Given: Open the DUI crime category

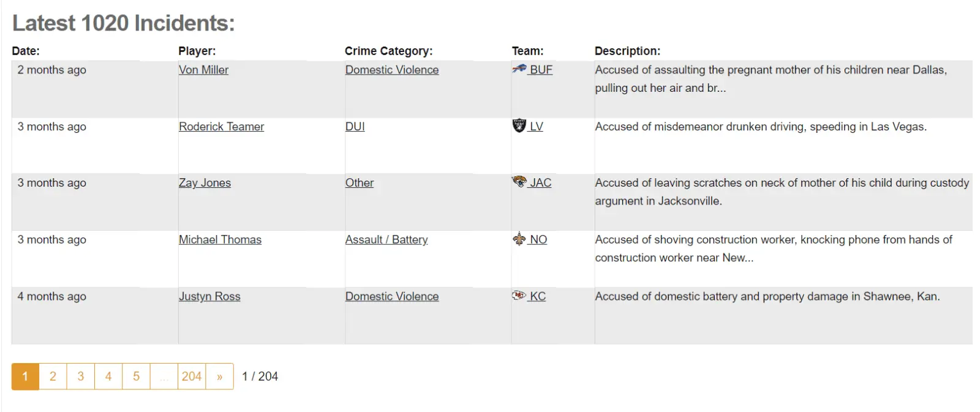Looking at the screenshot, I should pyautogui.click(x=355, y=127).
